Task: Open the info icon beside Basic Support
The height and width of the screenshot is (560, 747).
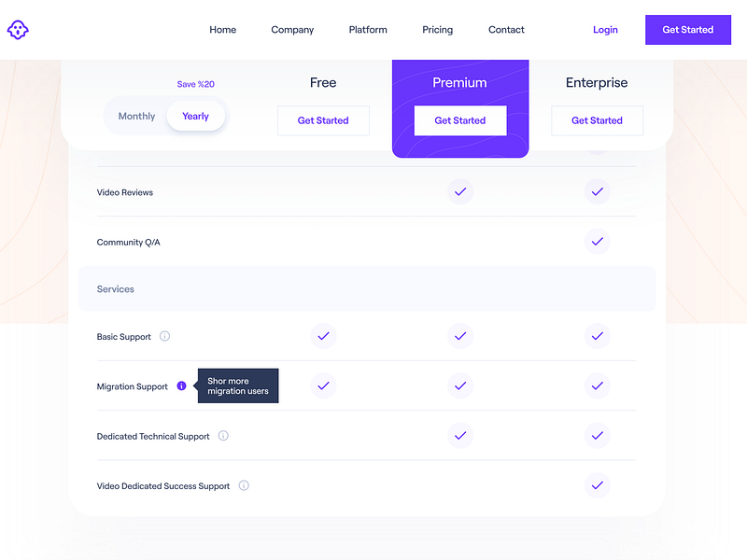Action: click(165, 337)
